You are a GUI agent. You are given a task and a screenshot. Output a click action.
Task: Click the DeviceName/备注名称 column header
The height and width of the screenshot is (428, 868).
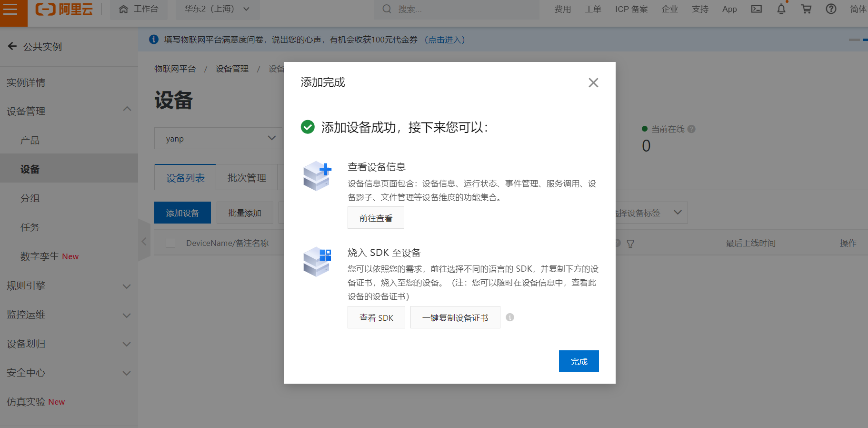pyautogui.click(x=227, y=243)
